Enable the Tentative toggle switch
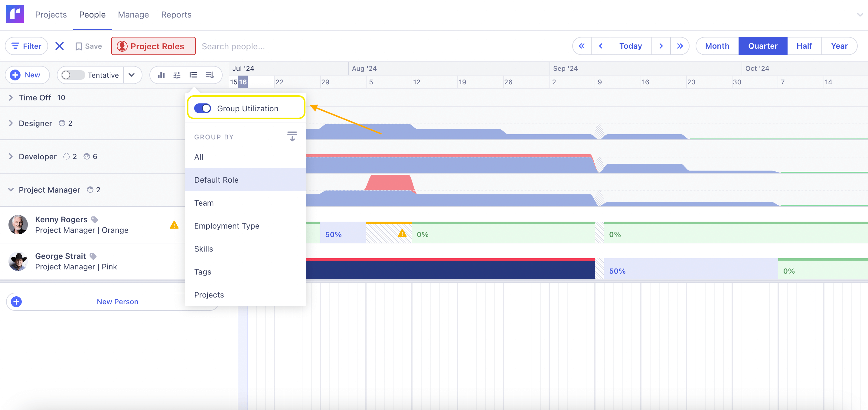 [x=73, y=75]
